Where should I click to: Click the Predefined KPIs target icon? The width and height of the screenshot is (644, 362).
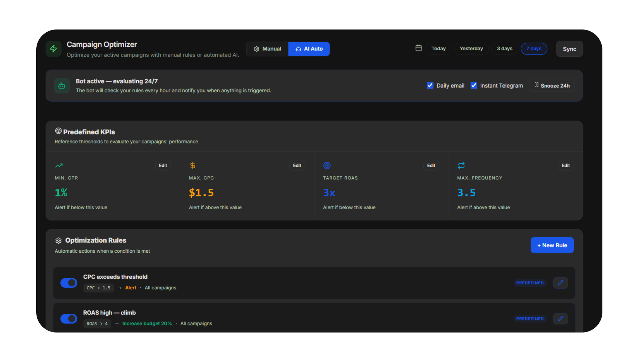(x=58, y=131)
